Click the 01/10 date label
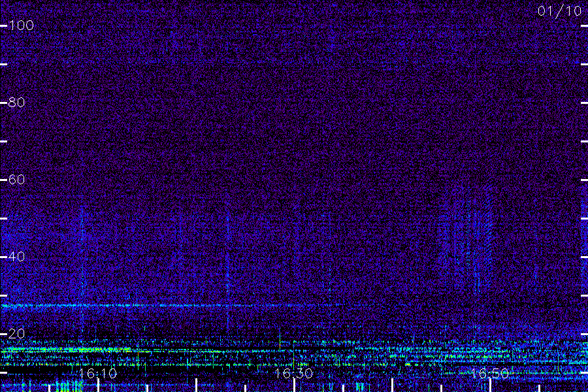The width and height of the screenshot is (588, 392). [x=559, y=11]
